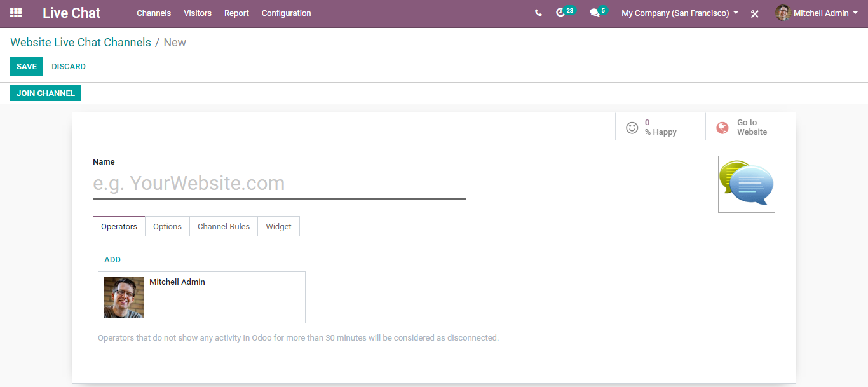Click the Mitchell Admin operator name
The width and height of the screenshot is (868, 387).
tap(177, 282)
